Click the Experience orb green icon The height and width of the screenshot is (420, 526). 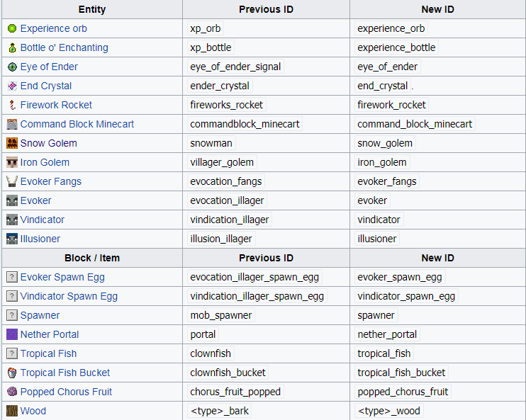tap(12, 28)
